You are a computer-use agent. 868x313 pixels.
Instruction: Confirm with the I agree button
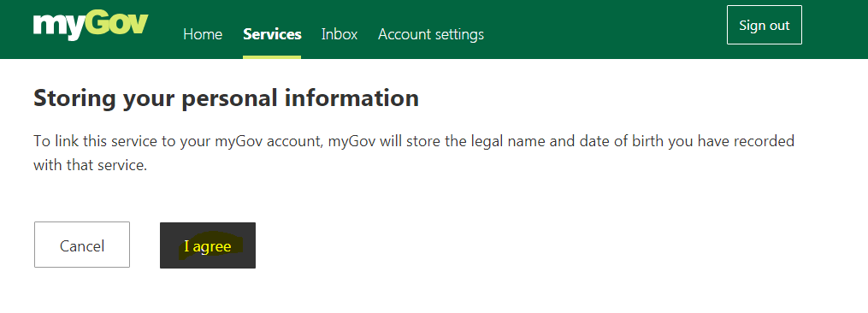click(208, 245)
